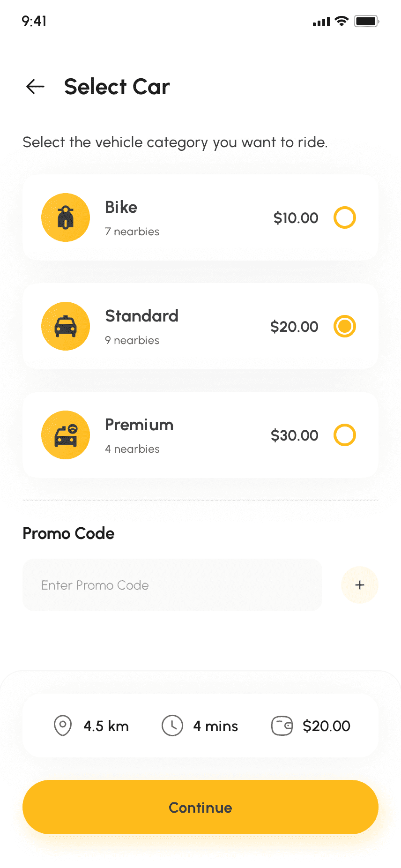The height and width of the screenshot is (868, 401).
Task: Tap the 4.5 km distance label
Action: pyautogui.click(x=106, y=726)
